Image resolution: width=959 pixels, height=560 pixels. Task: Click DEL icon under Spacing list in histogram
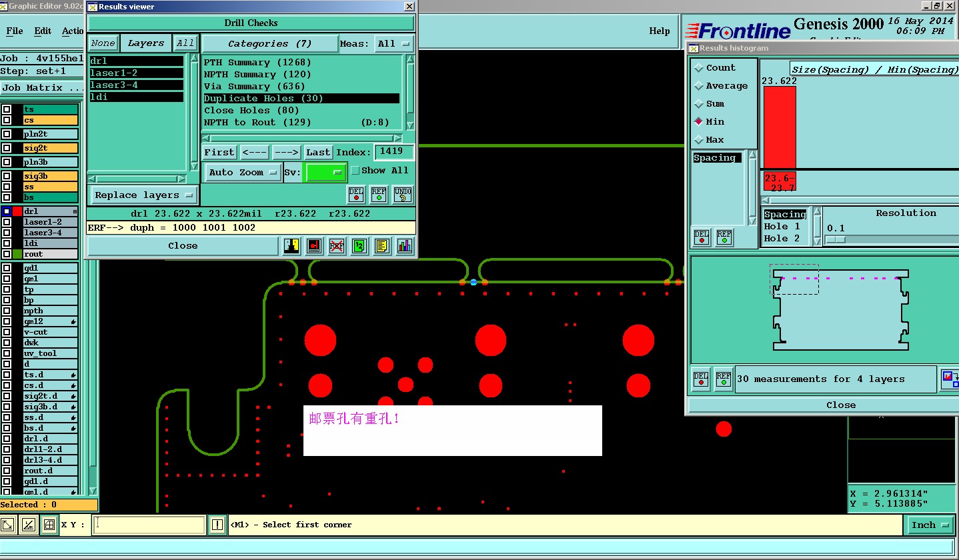tap(702, 237)
